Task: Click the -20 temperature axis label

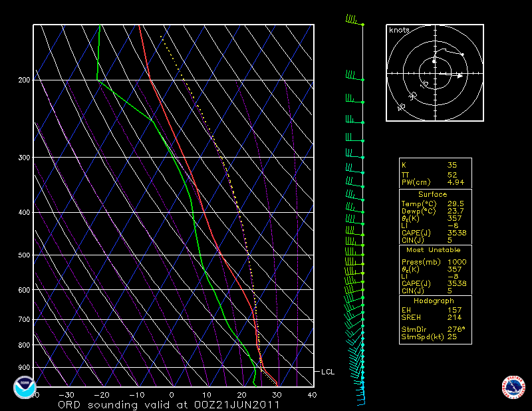Action: pyautogui.click(x=102, y=395)
